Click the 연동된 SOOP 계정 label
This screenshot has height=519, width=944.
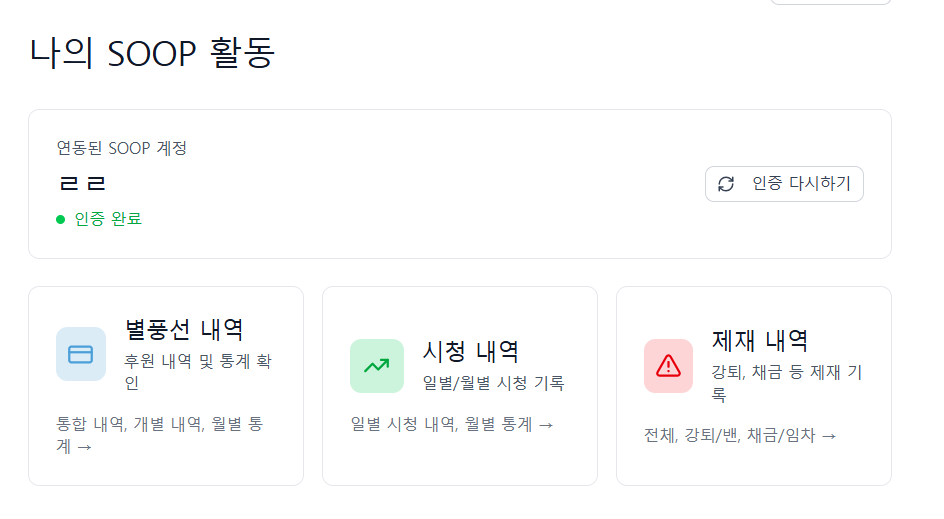(122, 149)
